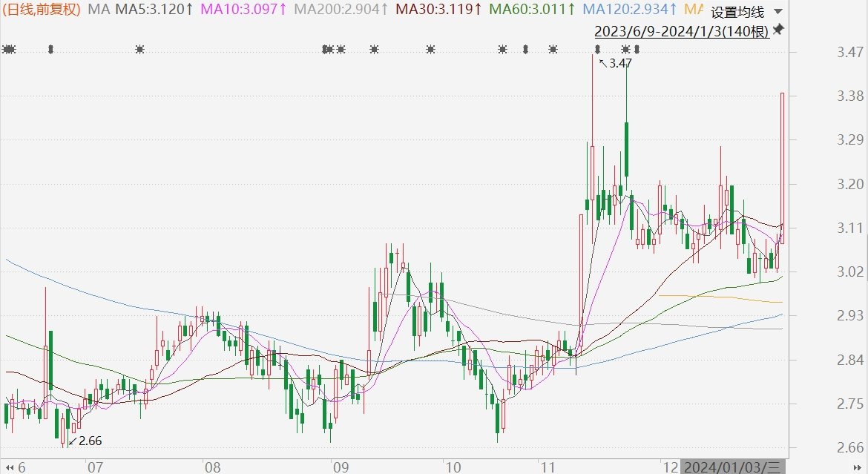Click the 3.11 price axis label
The width and height of the screenshot is (868, 474).
pos(849,228)
